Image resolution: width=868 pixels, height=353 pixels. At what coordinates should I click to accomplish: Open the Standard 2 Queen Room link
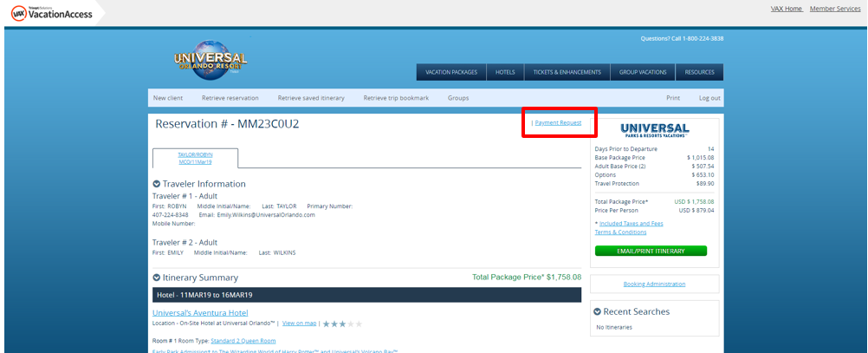pos(243,341)
